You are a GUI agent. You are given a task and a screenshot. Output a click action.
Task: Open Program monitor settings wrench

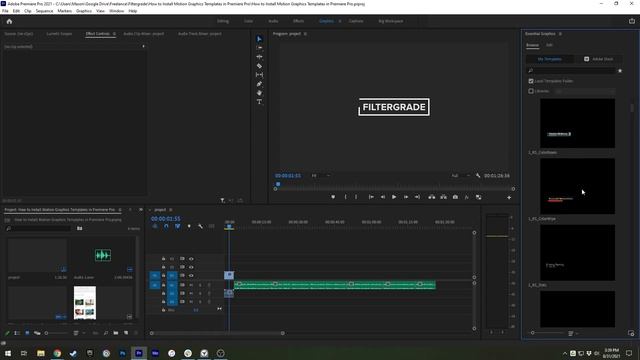(478, 176)
